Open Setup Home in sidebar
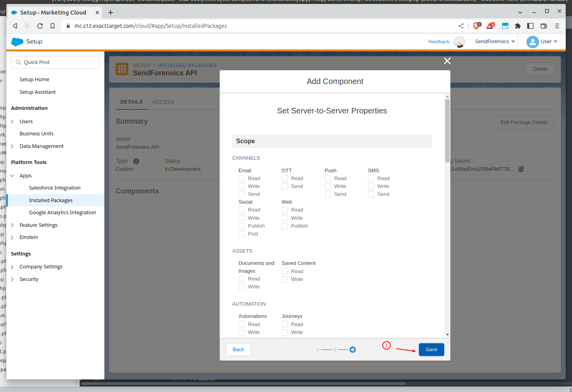The height and width of the screenshot is (392, 572). 35,80
